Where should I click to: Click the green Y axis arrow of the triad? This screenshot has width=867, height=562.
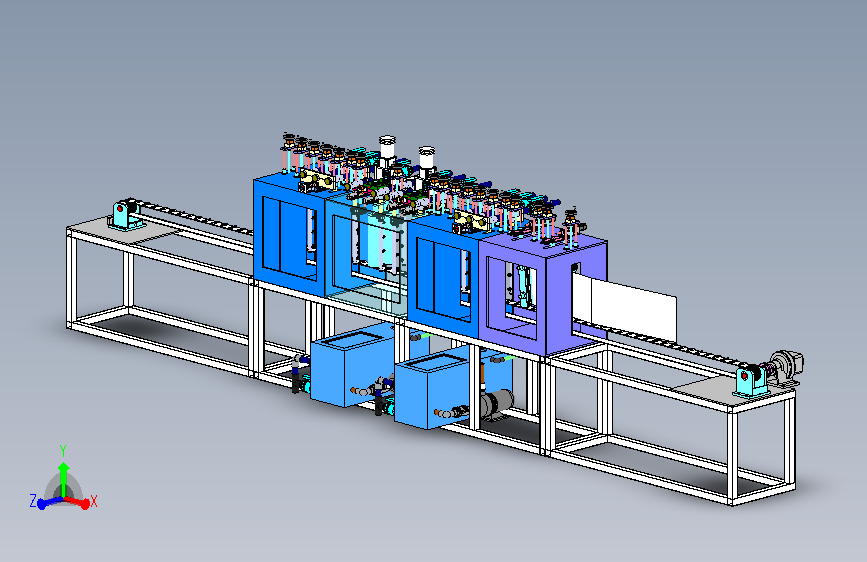pyautogui.click(x=64, y=480)
